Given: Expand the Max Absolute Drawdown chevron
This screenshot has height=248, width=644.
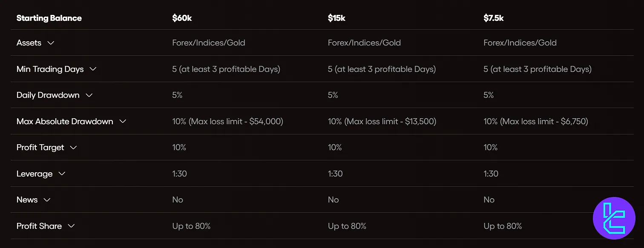Looking at the screenshot, I should point(123,121).
